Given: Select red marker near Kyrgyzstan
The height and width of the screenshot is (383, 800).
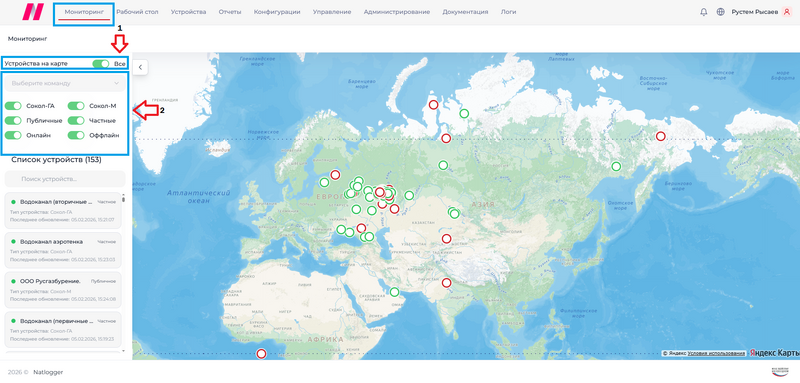Looking at the screenshot, I should [446, 238].
